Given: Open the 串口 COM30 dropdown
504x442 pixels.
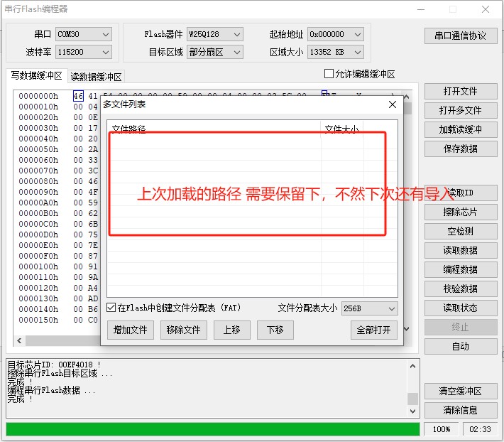Looking at the screenshot, I should 84,34.
